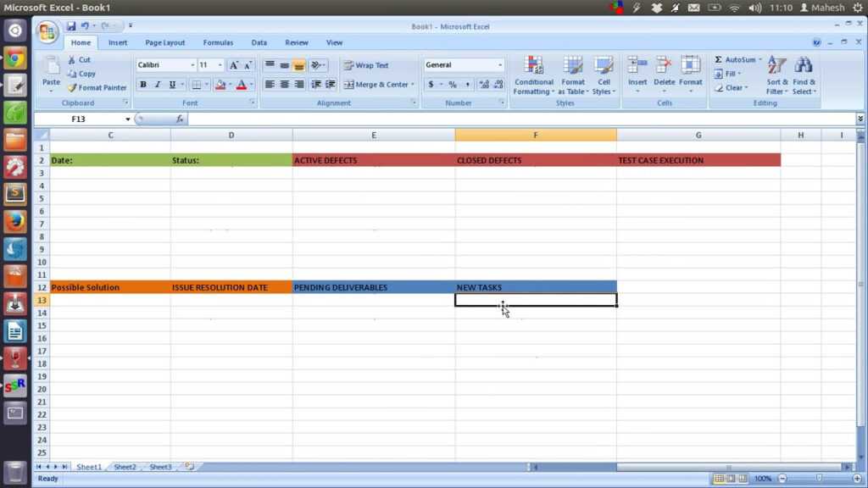Viewport: 868px width, 488px height.
Task: Click the Sort & Filter icon
Action: tap(776, 75)
